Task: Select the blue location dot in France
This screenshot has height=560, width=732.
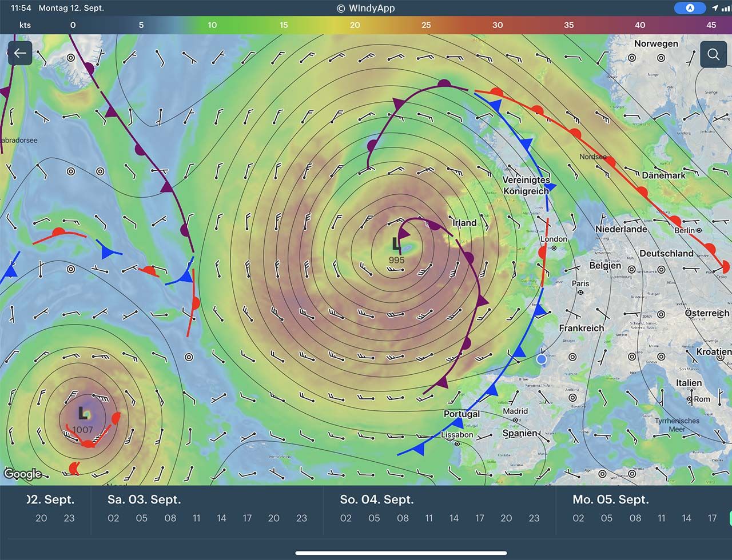Action: pyautogui.click(x=541, y=359)
